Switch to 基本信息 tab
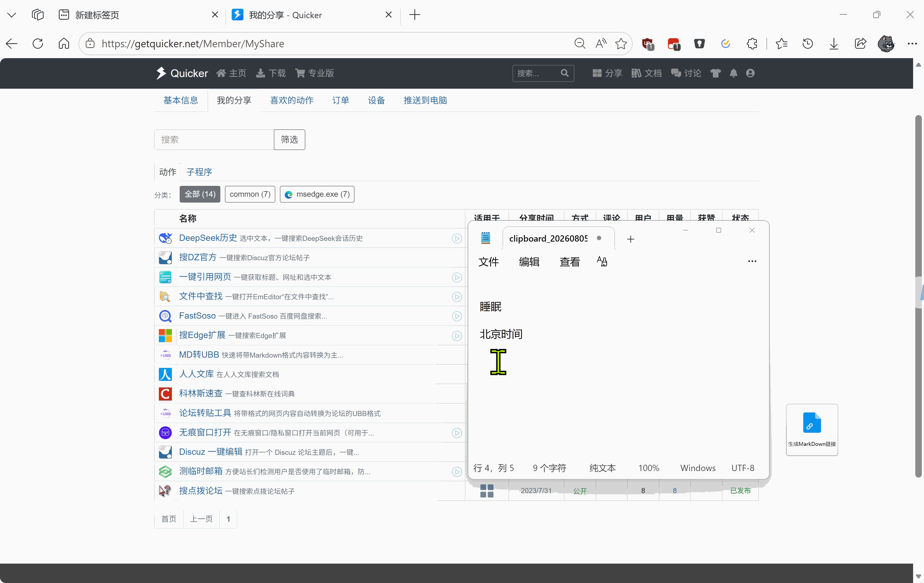The width and height of the screenshot is (924, 583). (181, 100)
